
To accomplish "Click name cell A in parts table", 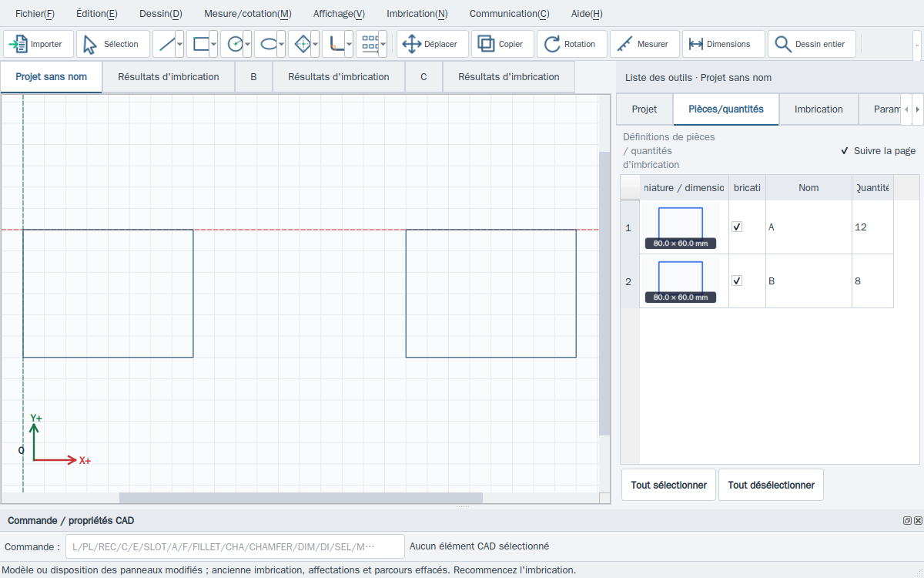I will tap(808, 227).
